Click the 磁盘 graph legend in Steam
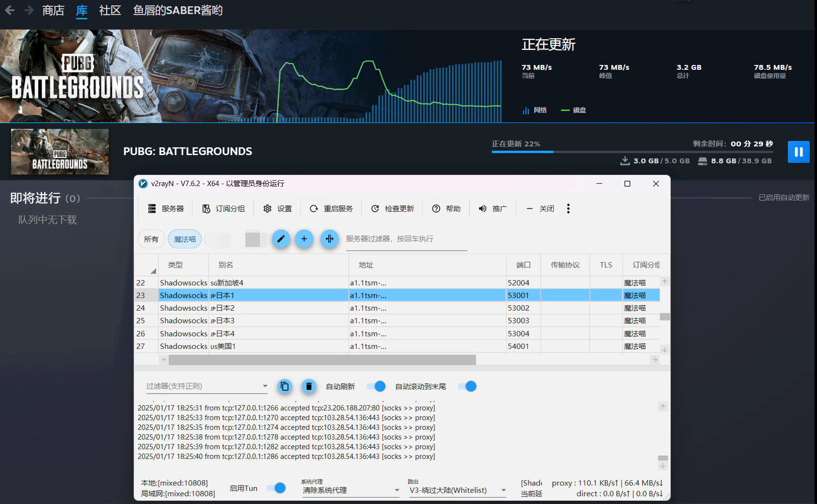The width and height of the screenshot is (817, 504). point(574,110)
